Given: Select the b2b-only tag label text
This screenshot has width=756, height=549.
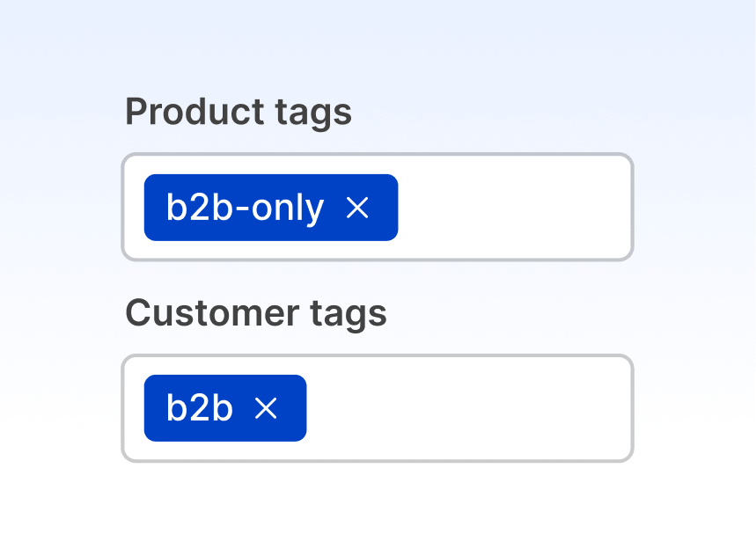Looking at the screenshot, I should pyautogui.click(x=244, y=208).
